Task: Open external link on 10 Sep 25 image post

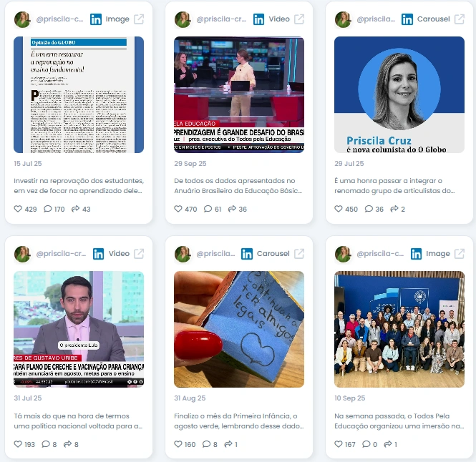Action: [460, 254]
